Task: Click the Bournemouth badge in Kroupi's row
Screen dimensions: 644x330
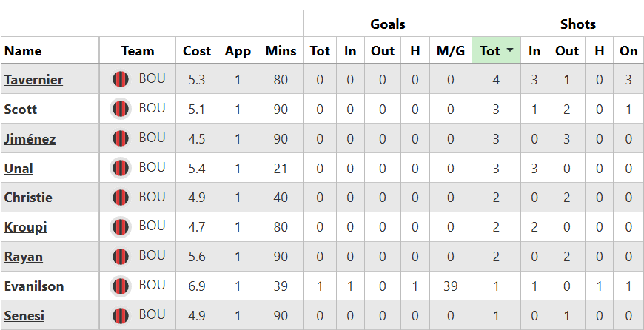Action: [x=121, y=228]
